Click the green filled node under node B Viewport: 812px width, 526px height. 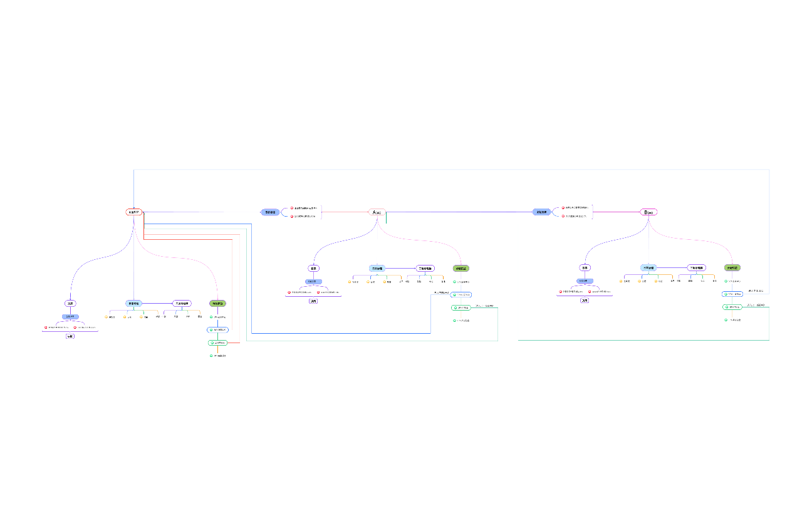click(x=732, y=267)
